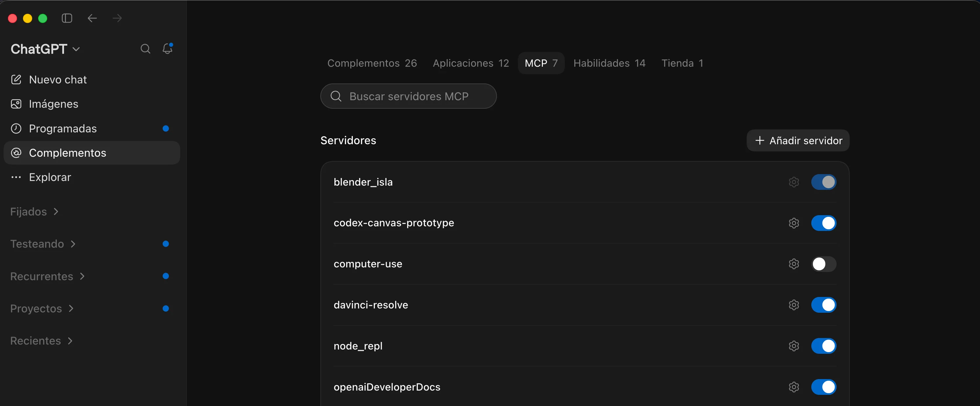Select the MCP tab
The width and height of the screenshot is (980, 406).
541,63
